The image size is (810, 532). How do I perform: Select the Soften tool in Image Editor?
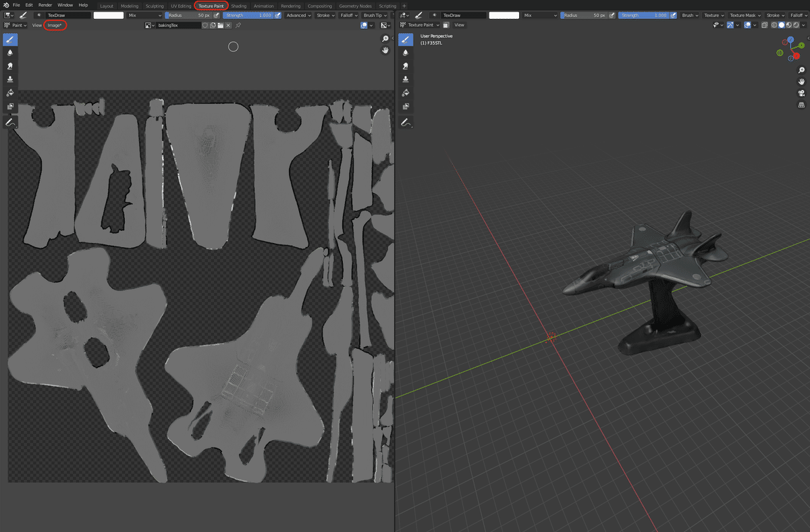click(10, 53)
